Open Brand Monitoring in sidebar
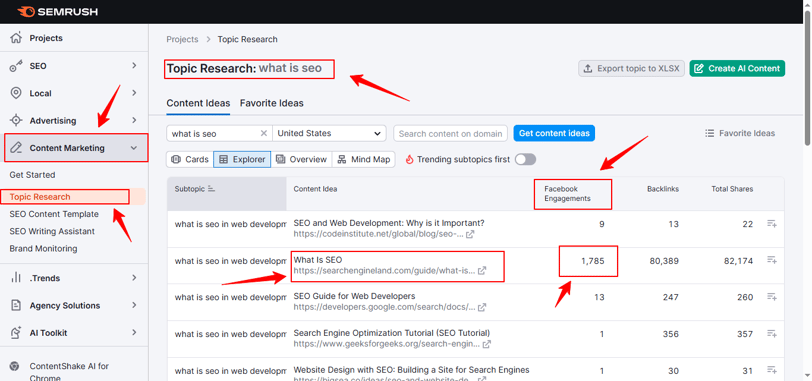This screenshot has height=381, width=812. click(43, 248)
